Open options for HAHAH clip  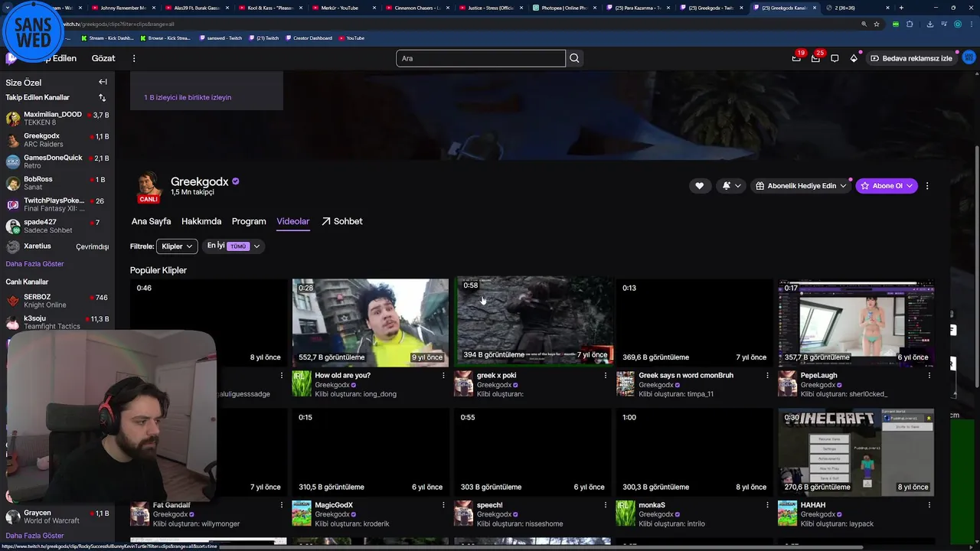tap(929, 505)
